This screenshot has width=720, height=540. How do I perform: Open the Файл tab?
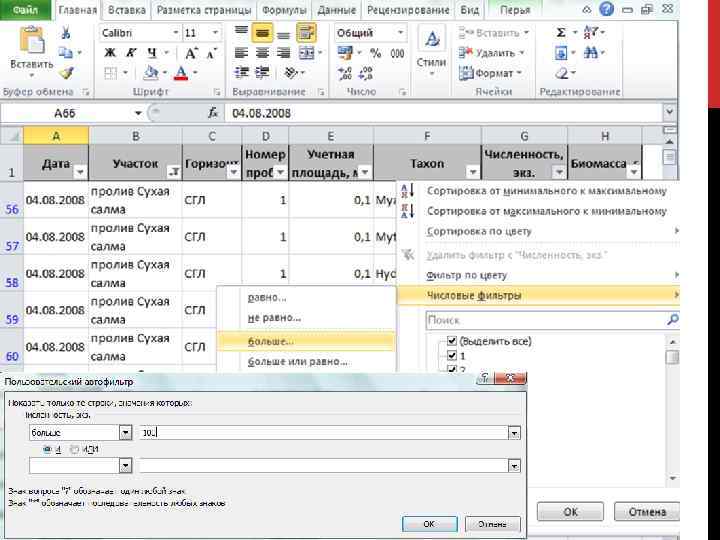point(26,9)
